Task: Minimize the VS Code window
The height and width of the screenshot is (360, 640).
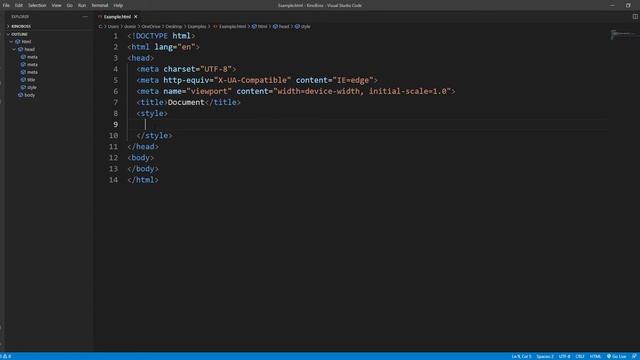Action: point(612,5)
